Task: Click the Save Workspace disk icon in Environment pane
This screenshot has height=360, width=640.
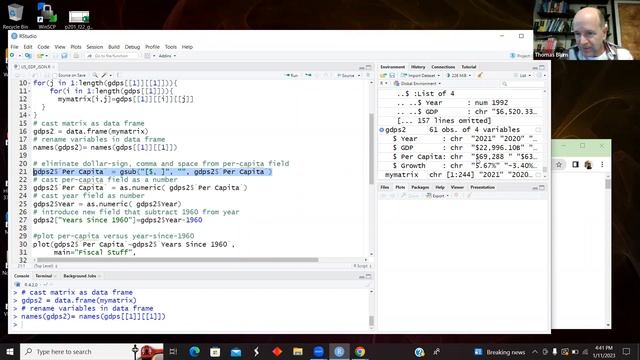Action: click(392, 76)
